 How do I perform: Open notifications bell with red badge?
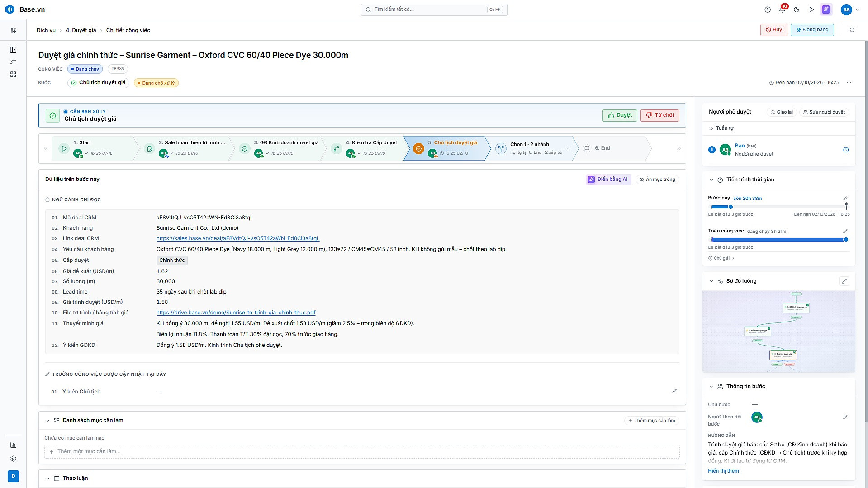coord(783,9)
